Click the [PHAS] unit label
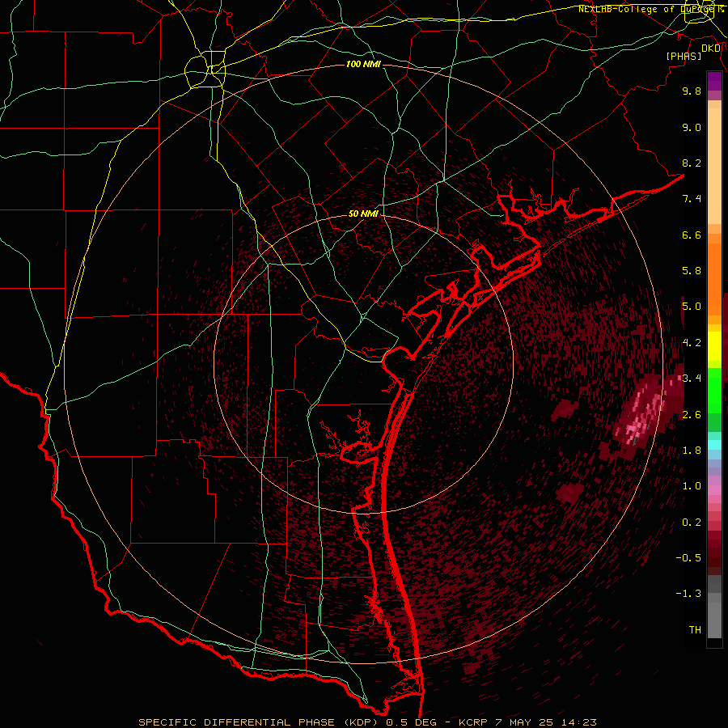The height and width of the screenshot is (728, 728). pos(684,57)
